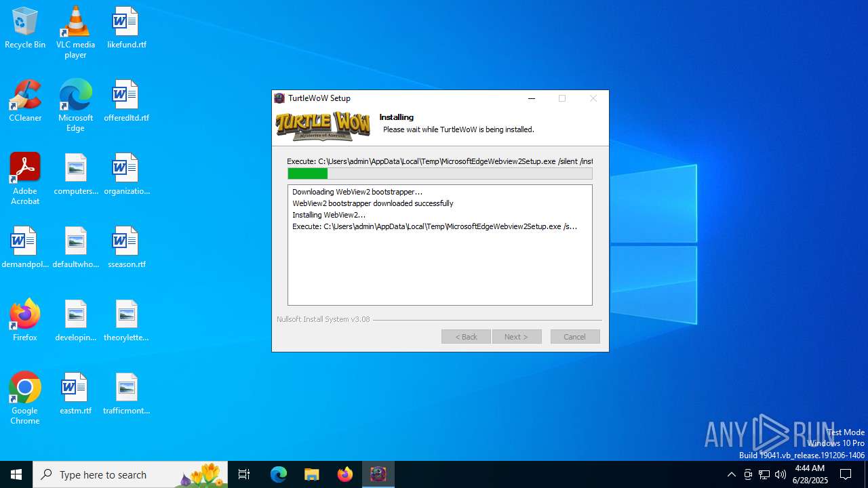Minimize the TurtleWoW Setup window
This screenshot has height=488, width=868.
532,98
